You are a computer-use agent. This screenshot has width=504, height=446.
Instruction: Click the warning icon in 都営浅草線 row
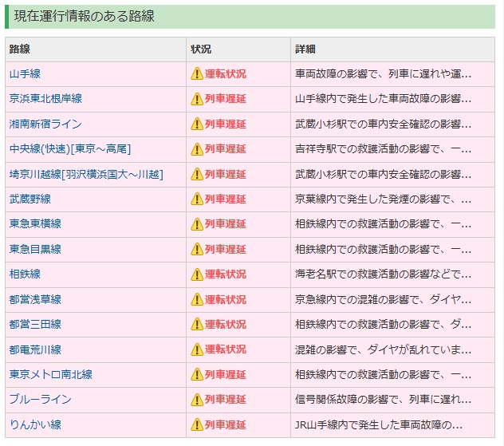(x=197, y=300)
